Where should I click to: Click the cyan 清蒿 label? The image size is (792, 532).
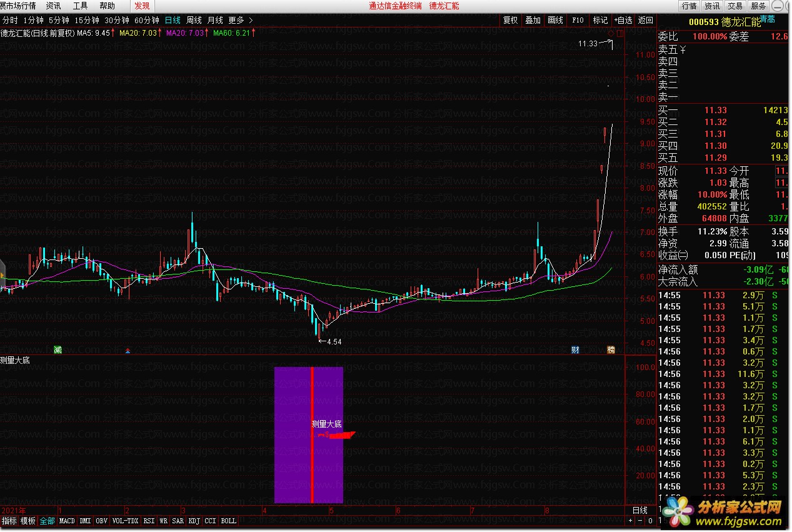[767, 20]
